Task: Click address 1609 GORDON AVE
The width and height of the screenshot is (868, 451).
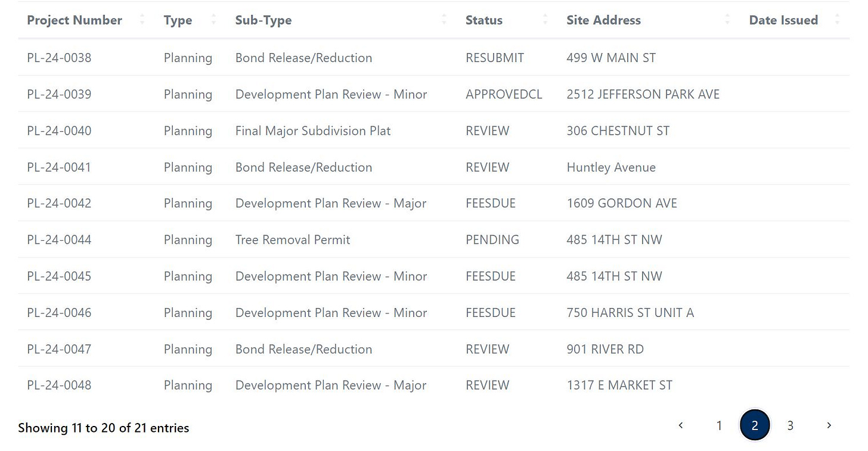Action: (x=622, y=203)
